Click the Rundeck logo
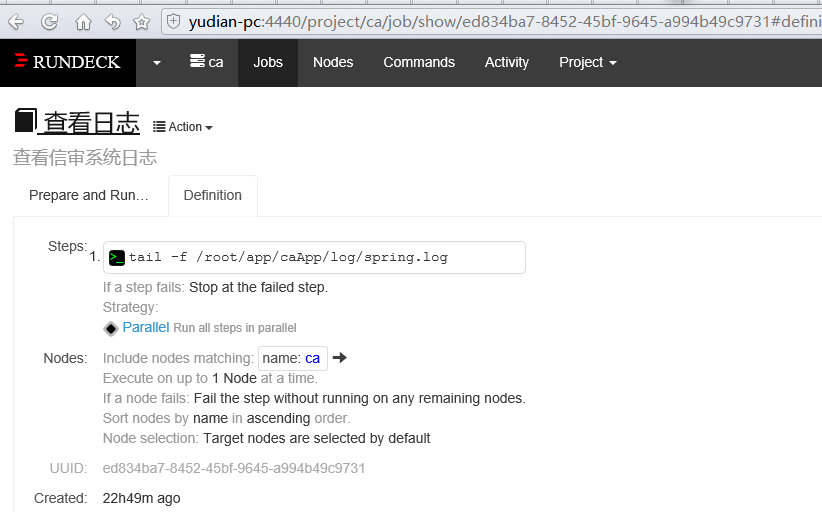822x512 pixels. 67,62
